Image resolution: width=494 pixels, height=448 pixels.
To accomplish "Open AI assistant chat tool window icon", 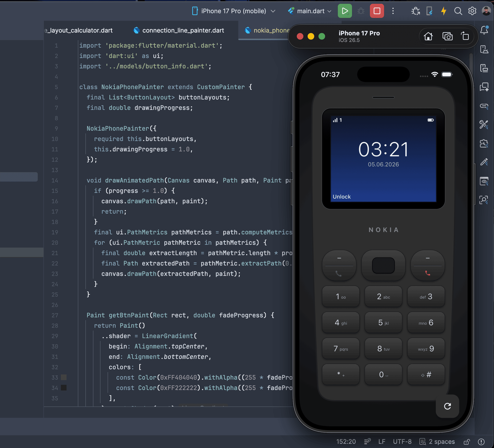I will pos(484,87).
